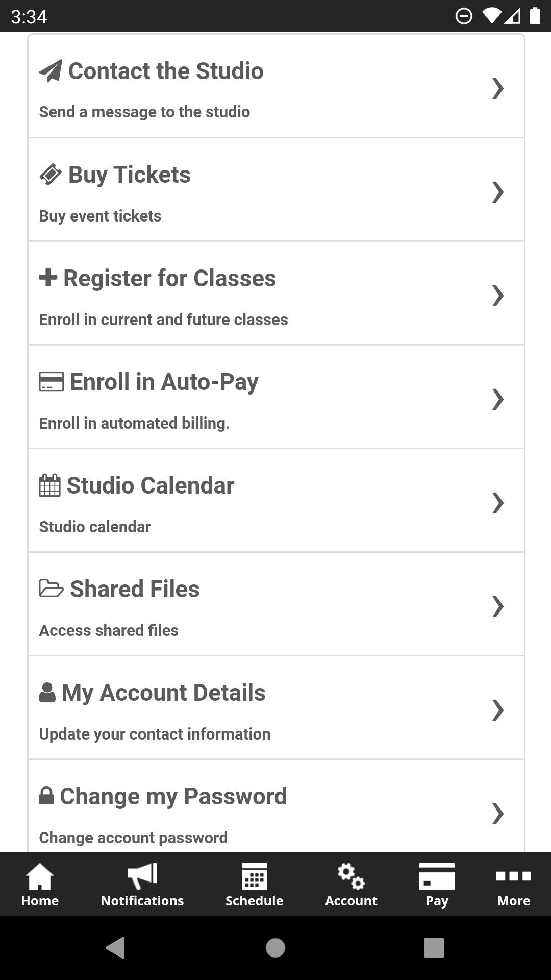This screenshot has width=551, height=980.
Task: Tap the person icon beside My Account Details
Action: tap(47, 693)
